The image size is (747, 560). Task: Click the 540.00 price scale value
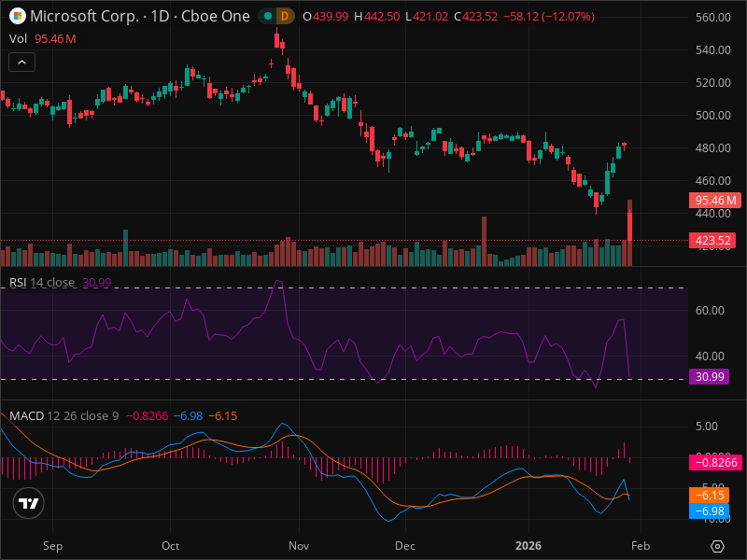tap(713, 50)
